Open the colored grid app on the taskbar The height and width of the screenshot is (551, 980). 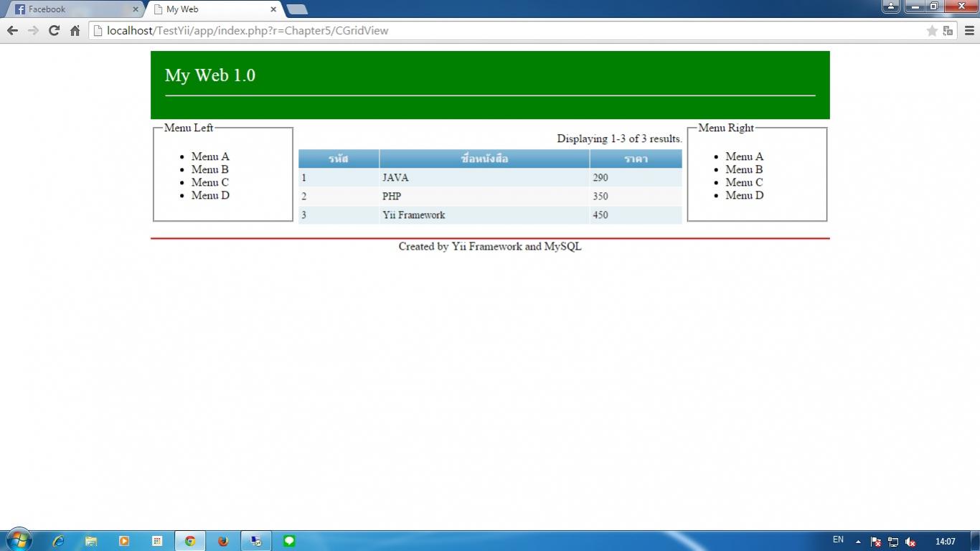[x=157, y=541]
